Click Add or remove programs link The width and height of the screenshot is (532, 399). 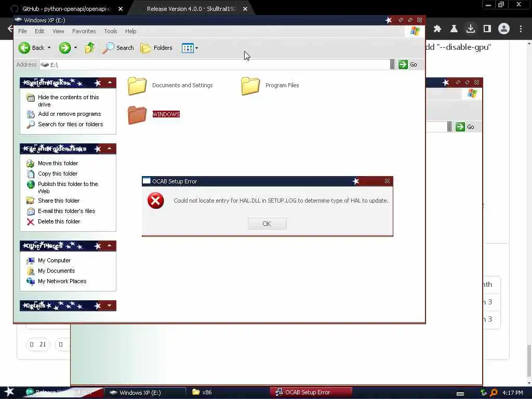point(69,114)
